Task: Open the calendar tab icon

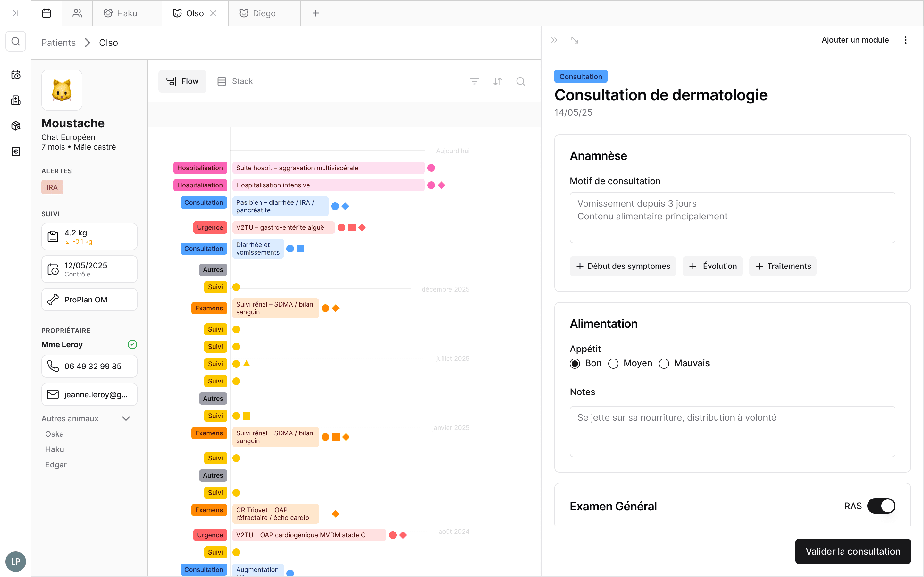Action: click(x=46, y=13)
